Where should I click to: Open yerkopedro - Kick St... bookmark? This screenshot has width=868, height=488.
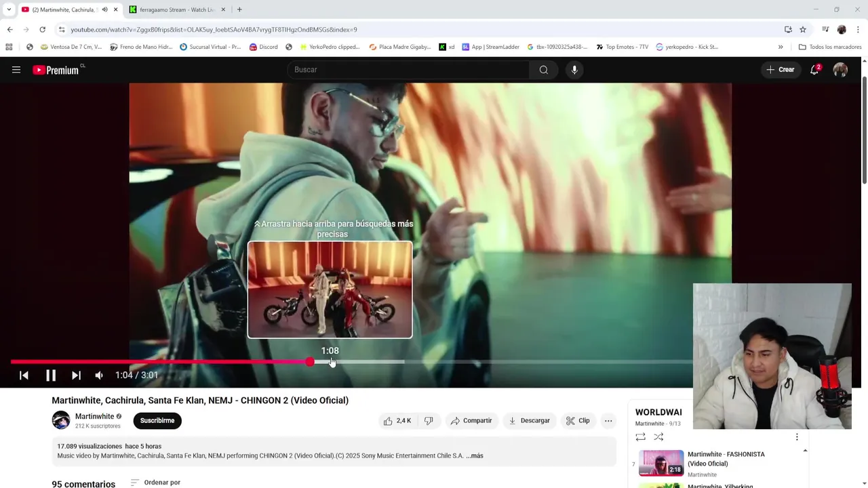click(x=687, y=47)
